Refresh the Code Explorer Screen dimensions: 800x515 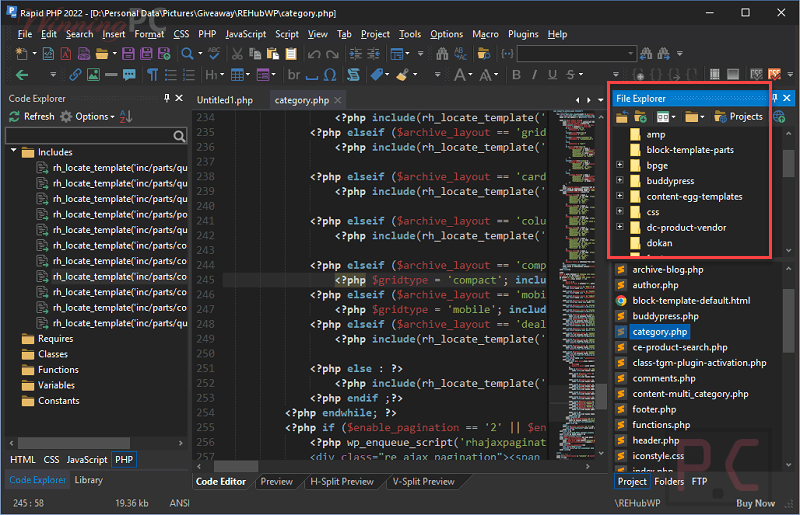pyautogui.click(x=32, y=116)
